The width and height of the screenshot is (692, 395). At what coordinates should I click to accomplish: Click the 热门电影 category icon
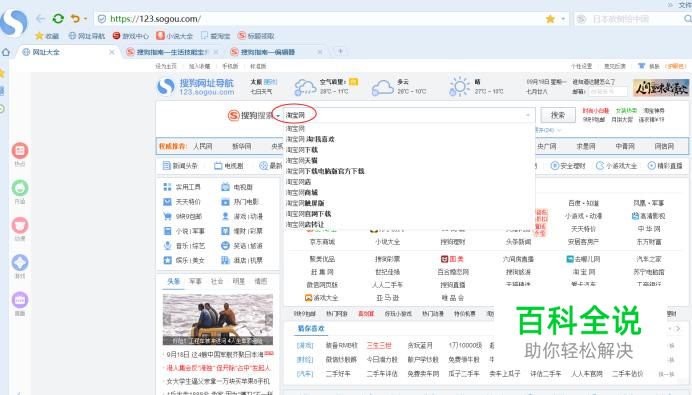[x=225, y=202]
